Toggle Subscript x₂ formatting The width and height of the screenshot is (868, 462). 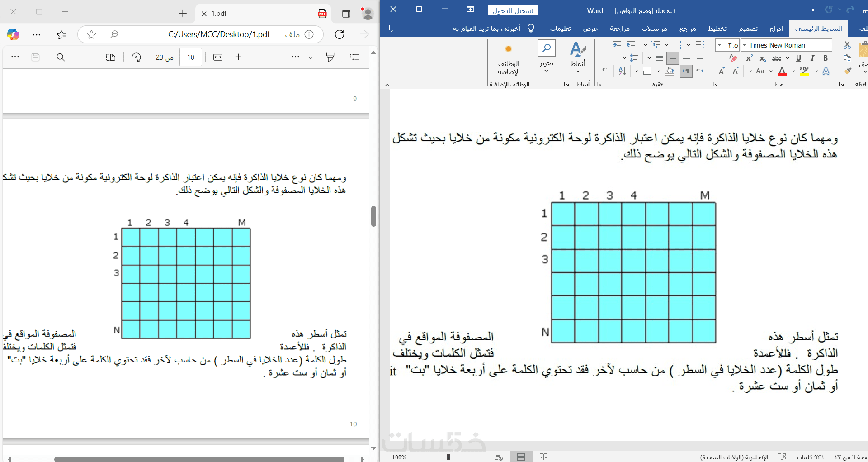pos(763,58)
